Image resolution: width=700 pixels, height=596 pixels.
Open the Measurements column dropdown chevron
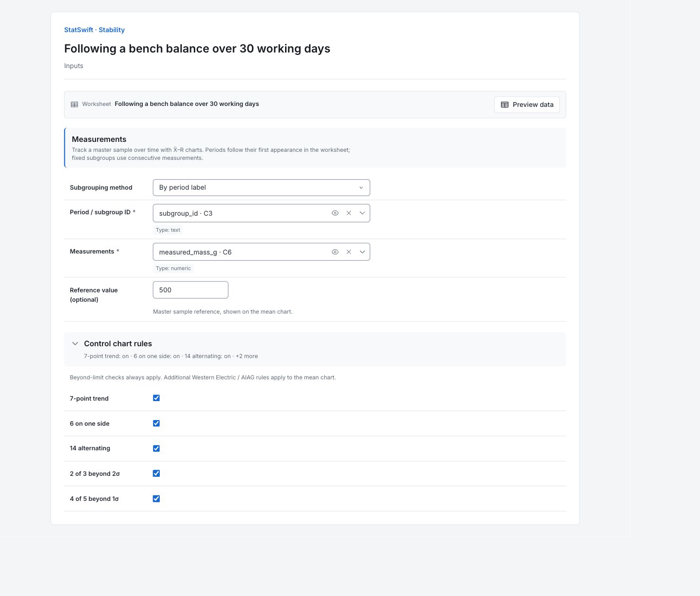[x=363, y=252]
